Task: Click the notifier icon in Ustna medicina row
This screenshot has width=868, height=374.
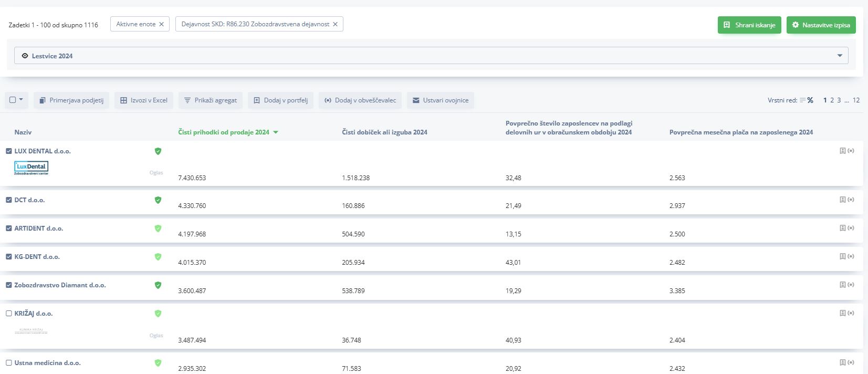Action: [851, 362]
